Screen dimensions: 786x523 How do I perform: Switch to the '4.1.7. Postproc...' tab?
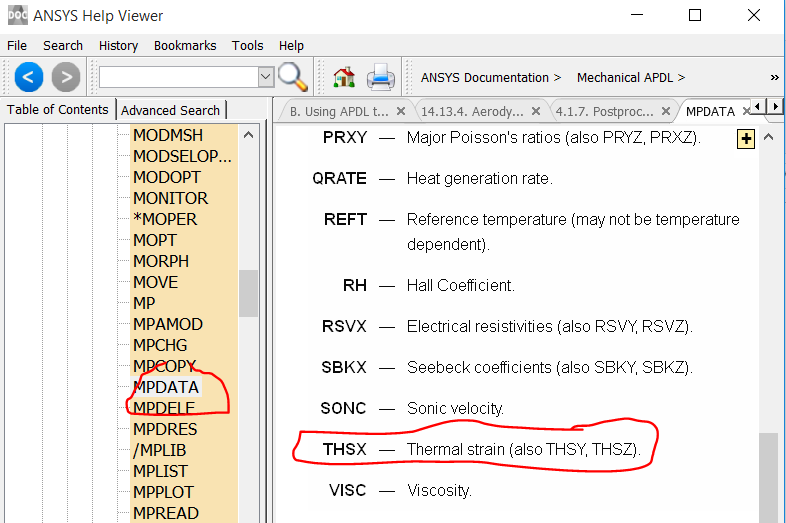click(604, 111)
